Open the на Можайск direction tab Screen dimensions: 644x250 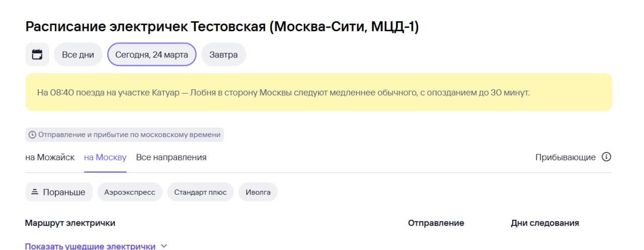point(50,157)
